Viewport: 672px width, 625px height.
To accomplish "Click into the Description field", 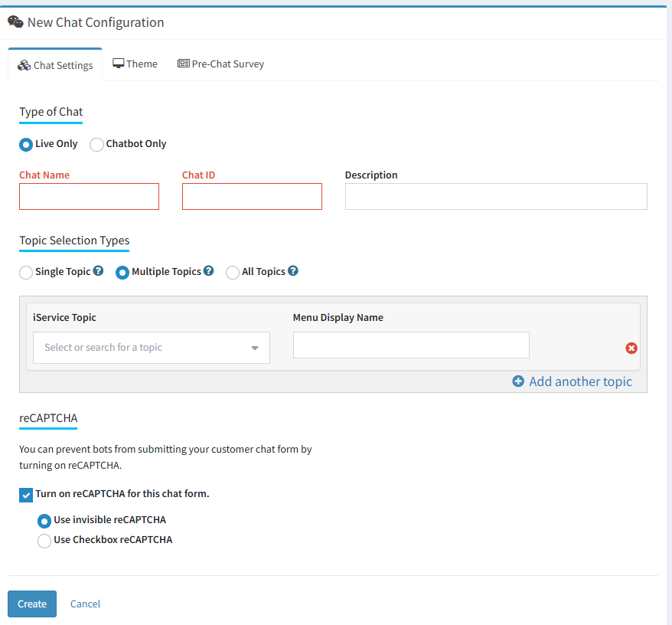I will tap(496, 197).
